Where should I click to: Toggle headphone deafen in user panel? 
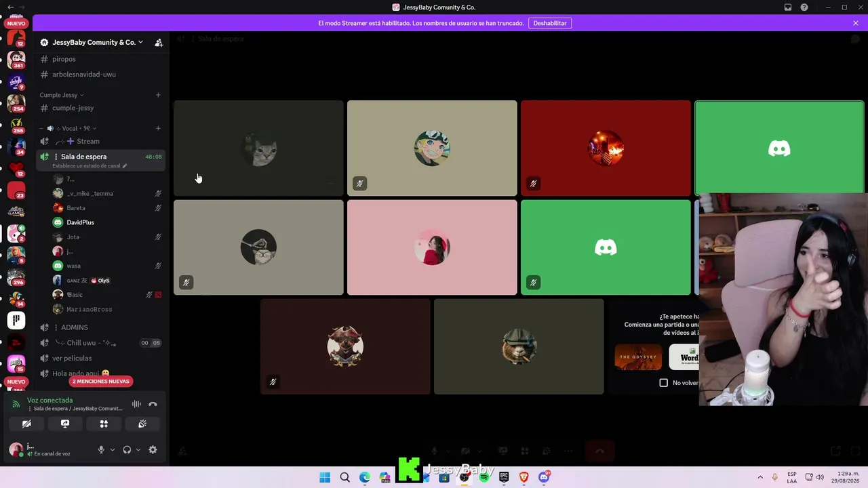(x=127, y=449)
